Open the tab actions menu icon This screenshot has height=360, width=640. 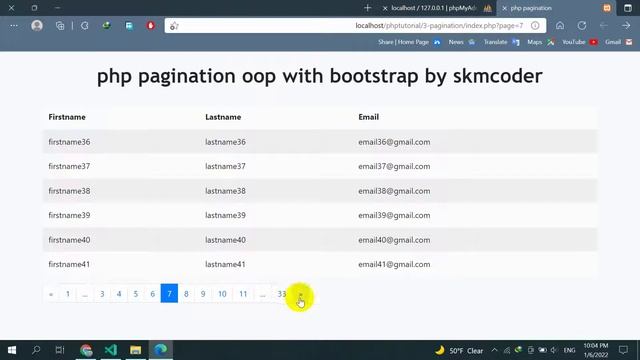click(628, 8)
